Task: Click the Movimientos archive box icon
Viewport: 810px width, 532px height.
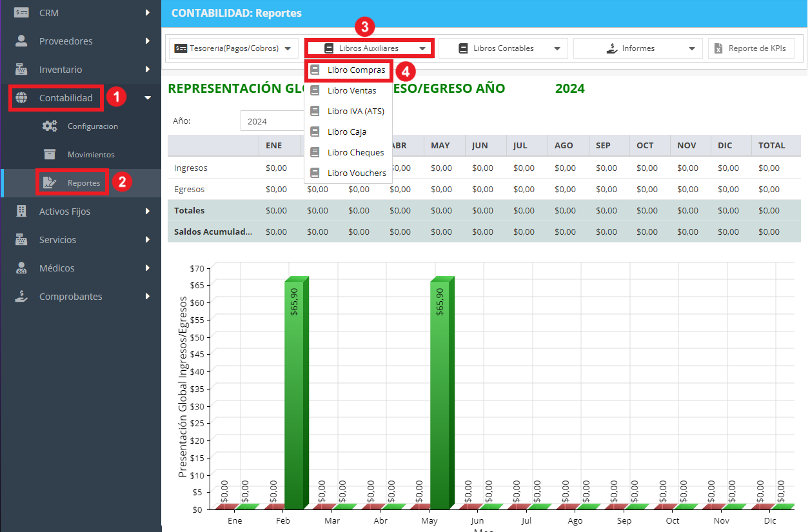Action: click(50, 155)
